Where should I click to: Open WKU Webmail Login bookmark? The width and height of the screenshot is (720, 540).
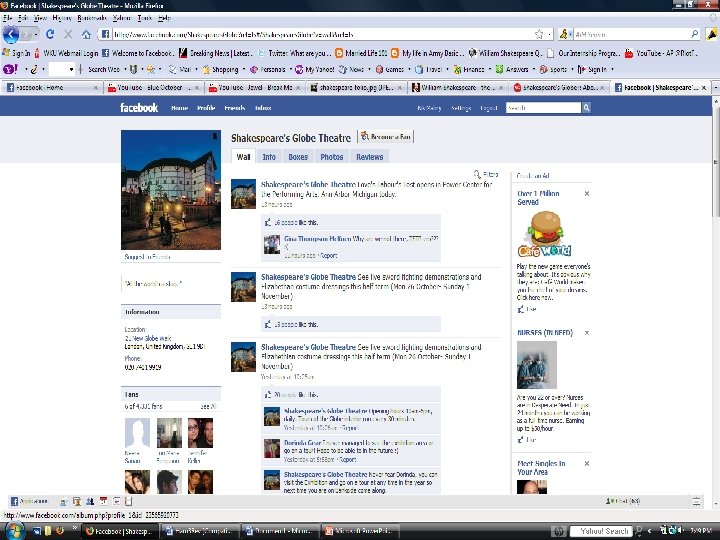point(66,53)
